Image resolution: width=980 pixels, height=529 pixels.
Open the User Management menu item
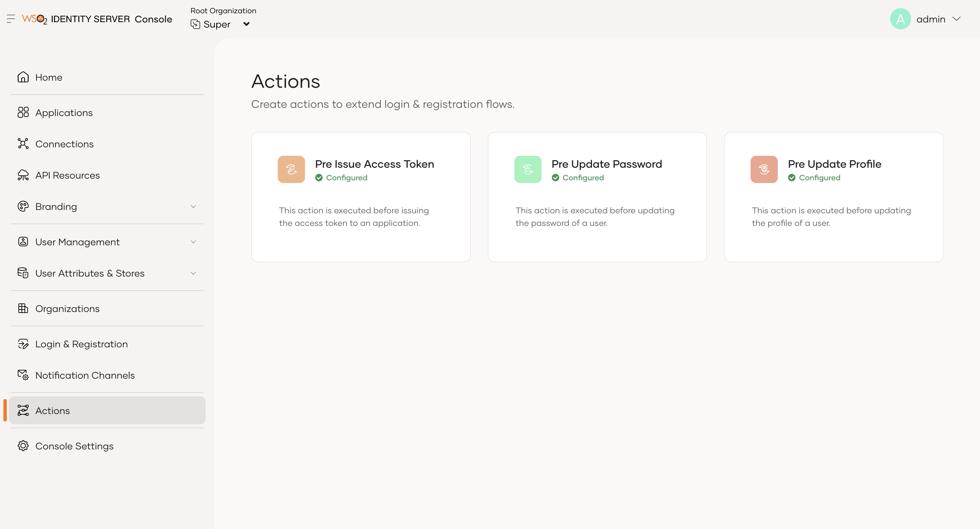tap(78, 242)
